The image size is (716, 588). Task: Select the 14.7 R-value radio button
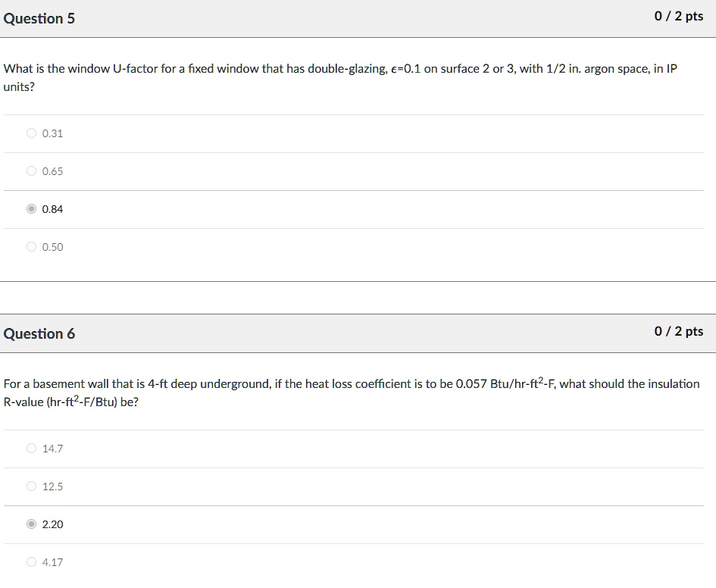[31, 449]
